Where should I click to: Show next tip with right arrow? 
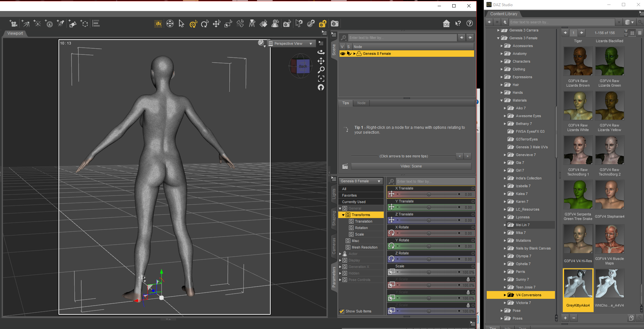point(468,156)
